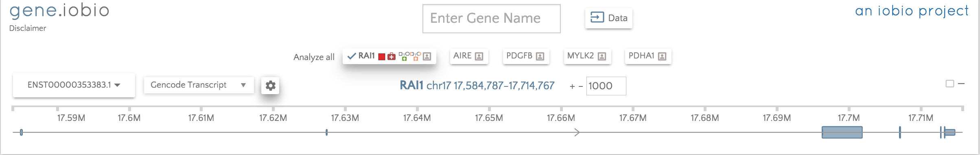Click the orange pedigree inheritance icon on RAI1
Screen dimensions: 980x155
tap(416, 56)
